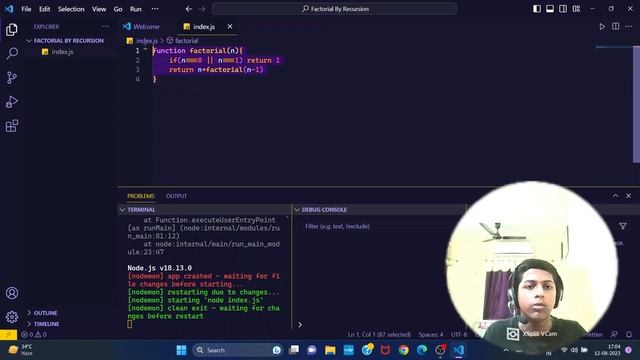
Task: Click the Prettier status bar item
Action: point(593,334)
